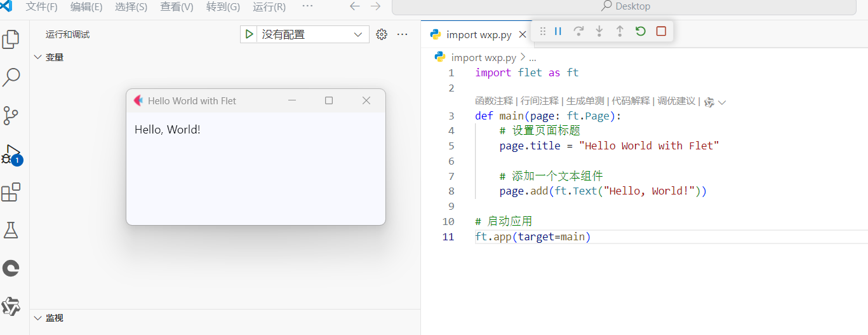Image resolution: width=868 pixels, height=335 pixels.
Task: Click the page.title assignment line
Action: (609, 146)
